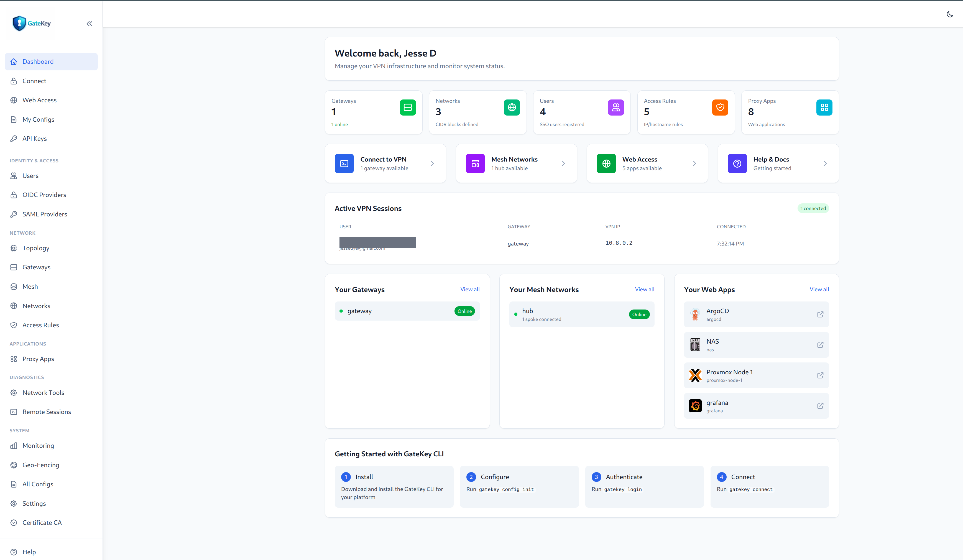Go to Geo-Fencing in the sidebar
The image size is (963, 560).
pos(40,465)
